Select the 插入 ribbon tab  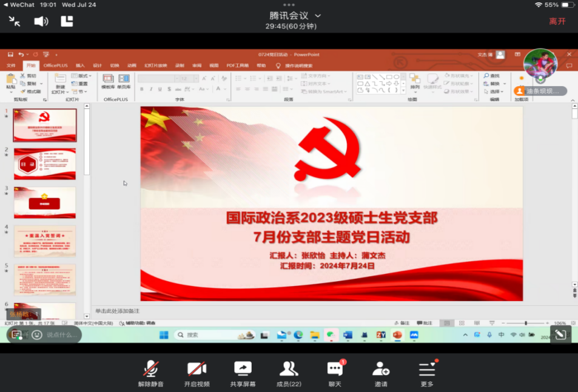click(80, 65)
